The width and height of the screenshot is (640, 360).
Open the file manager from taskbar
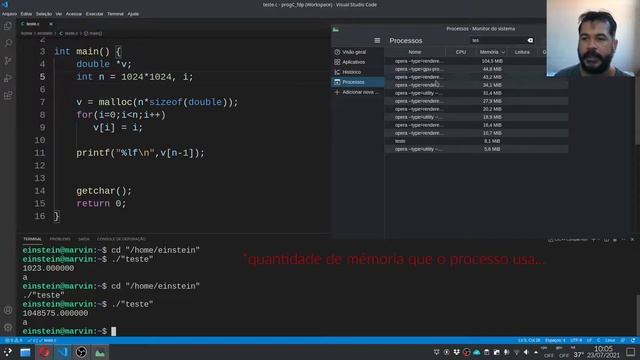coord(25,352)
